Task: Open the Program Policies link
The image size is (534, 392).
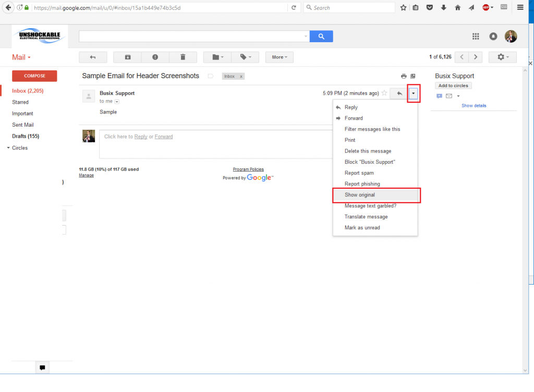Action: [x=248, y=169]
